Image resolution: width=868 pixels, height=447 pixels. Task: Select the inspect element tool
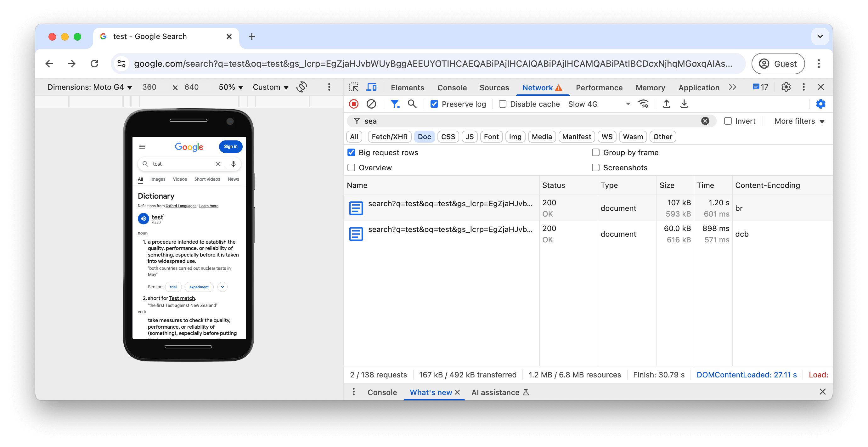tap(354, 87)
